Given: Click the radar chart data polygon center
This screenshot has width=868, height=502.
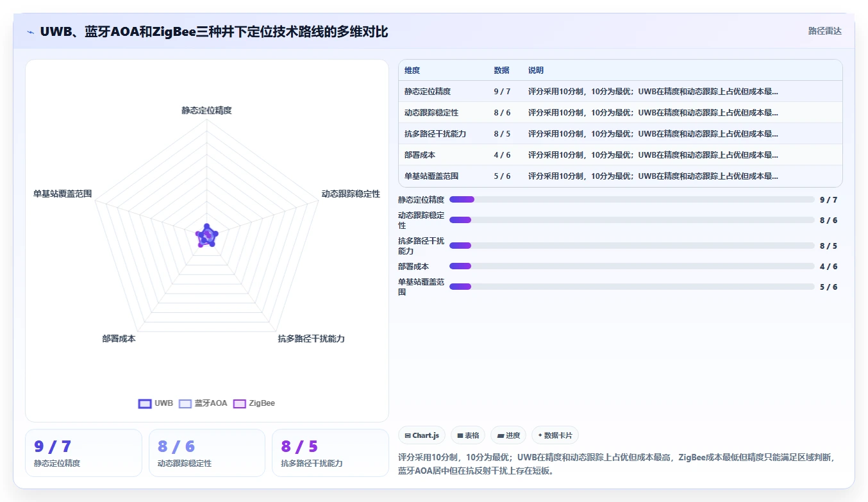Looking at the screenshot, I should (x=206, y=235).
